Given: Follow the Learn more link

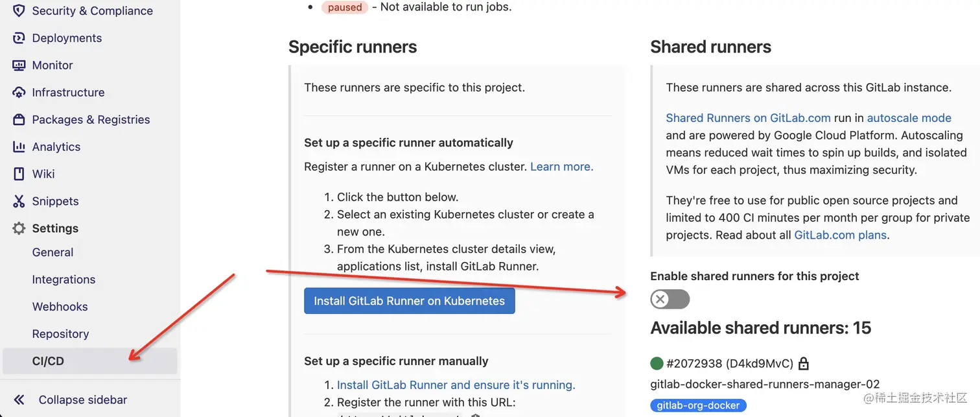Looking at the screenshot, I should [561, 167].
